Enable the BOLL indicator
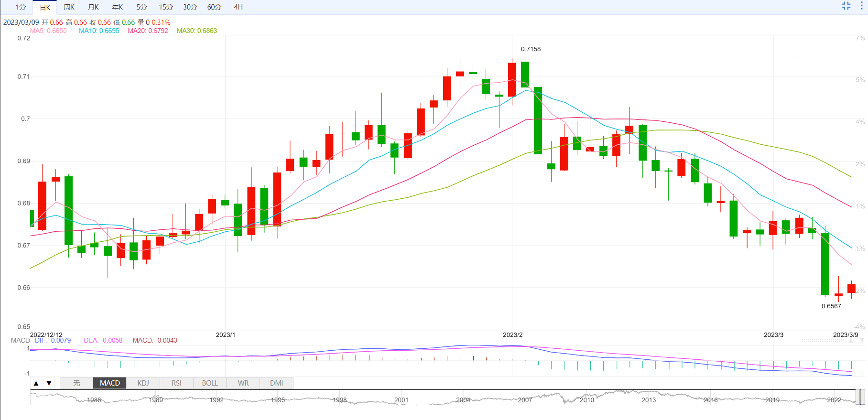868x420 pixels. (x=210, y=383)
